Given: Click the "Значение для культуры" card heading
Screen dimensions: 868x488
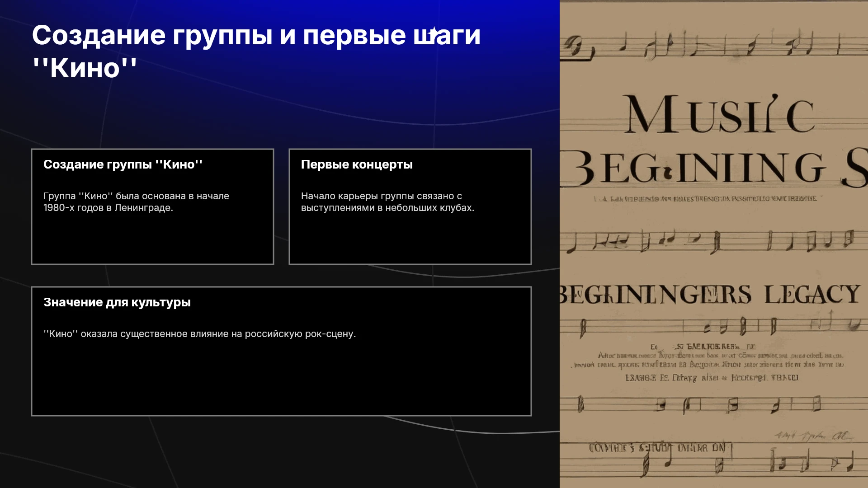Looking at the screenshot, I should (117, 302).
